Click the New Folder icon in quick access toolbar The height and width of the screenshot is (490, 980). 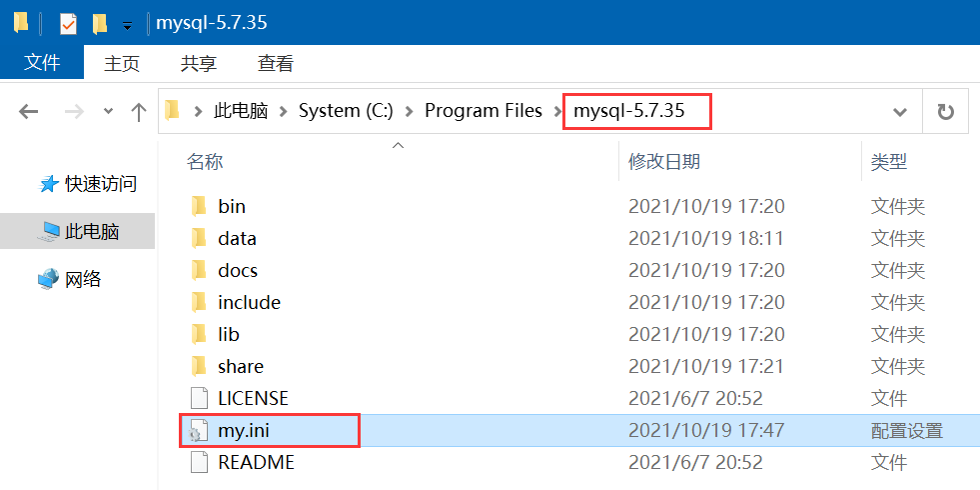[x=99, y=24]
